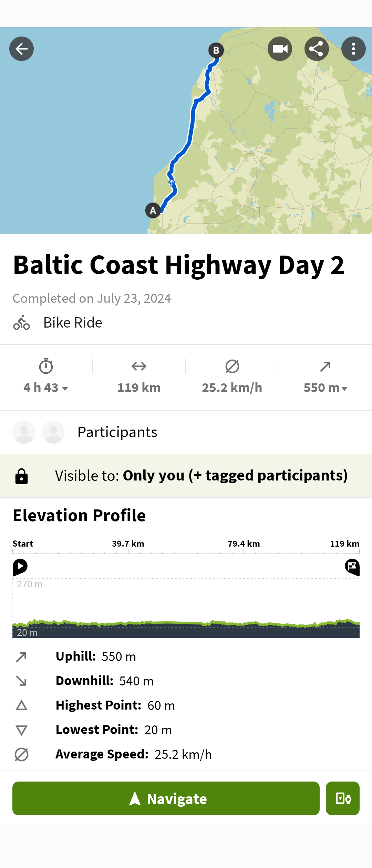This screenshot has width=372, height=868.
Task: Start navigation with the Navigate button
Action: 166,798
